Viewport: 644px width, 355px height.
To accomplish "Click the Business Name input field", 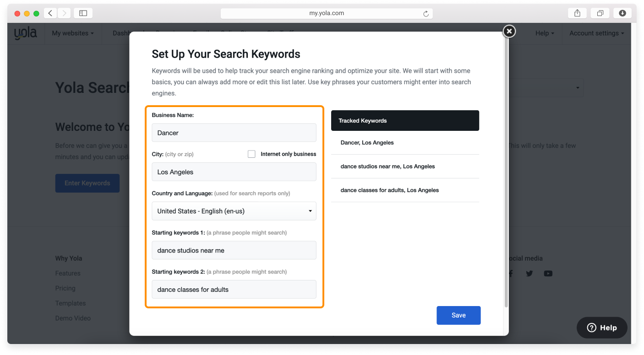I will [234, 133].
